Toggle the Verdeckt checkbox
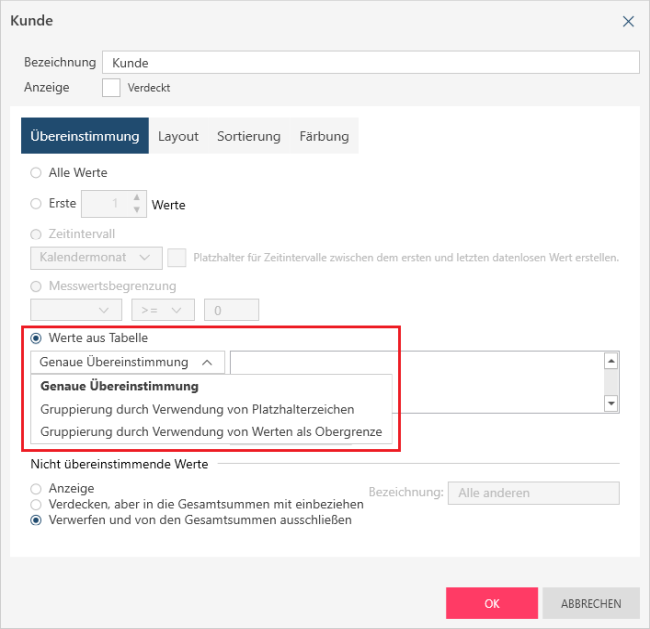The width and height of the screenshot is (650, 629). pos(111,88)
